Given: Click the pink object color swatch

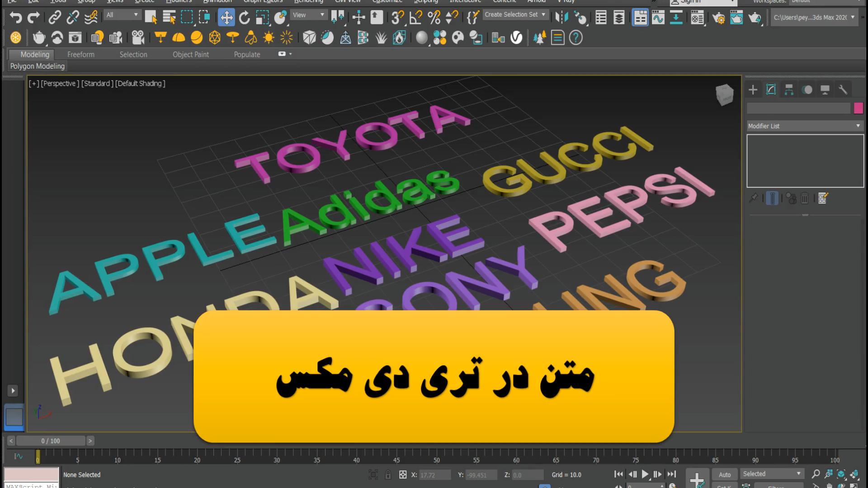Looking at the screenshot, I should pos(859,108).
